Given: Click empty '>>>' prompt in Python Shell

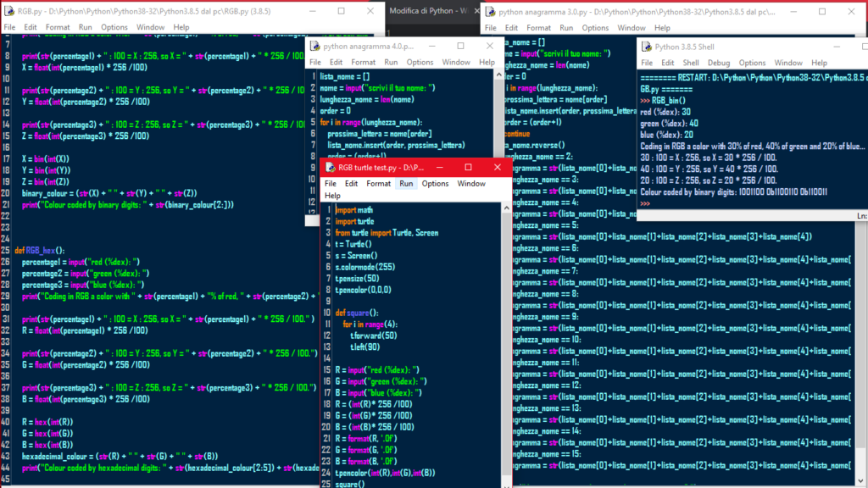Looking at the screenshot, I should 645,203.
